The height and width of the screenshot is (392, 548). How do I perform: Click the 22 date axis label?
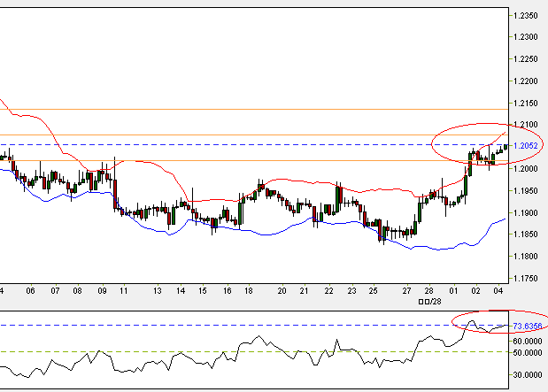(x=328, y=290)
